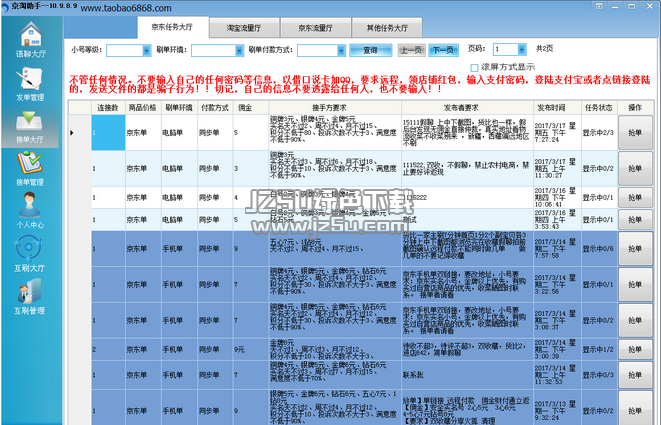Click 抢单 for the 10:06:41 task row
The image size is (661, 425).
(635, 198)
